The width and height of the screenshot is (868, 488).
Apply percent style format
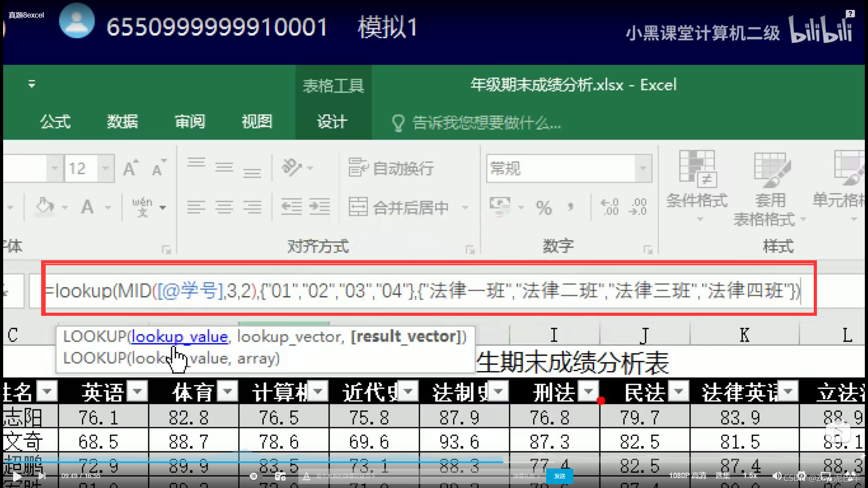[x=544, y=208]
